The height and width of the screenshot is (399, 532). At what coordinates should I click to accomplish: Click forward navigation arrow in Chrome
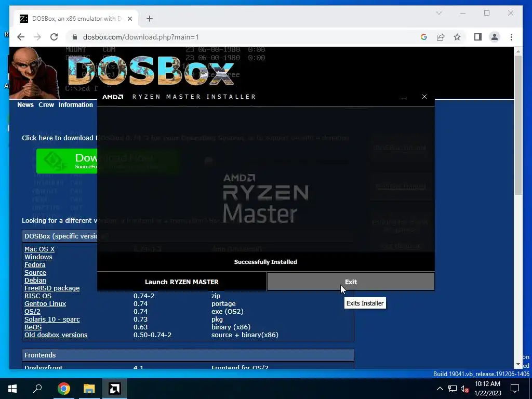[x=37, y=37]
